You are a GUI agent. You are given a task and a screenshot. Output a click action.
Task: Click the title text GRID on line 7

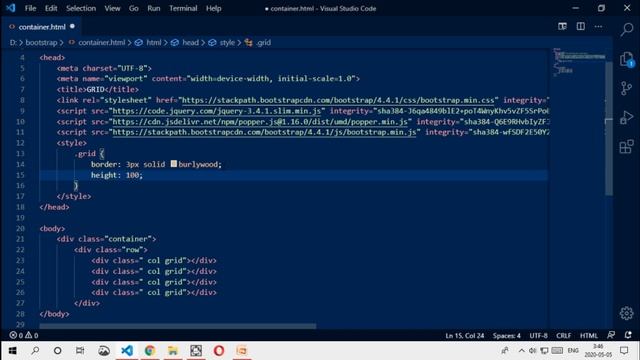point(95,89)
